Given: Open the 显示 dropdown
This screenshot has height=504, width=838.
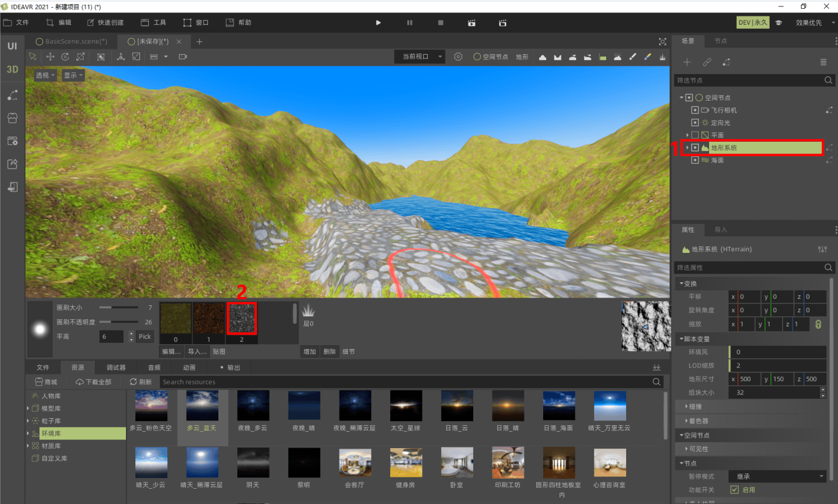Looking at the screenshot, I should point(74,75).
